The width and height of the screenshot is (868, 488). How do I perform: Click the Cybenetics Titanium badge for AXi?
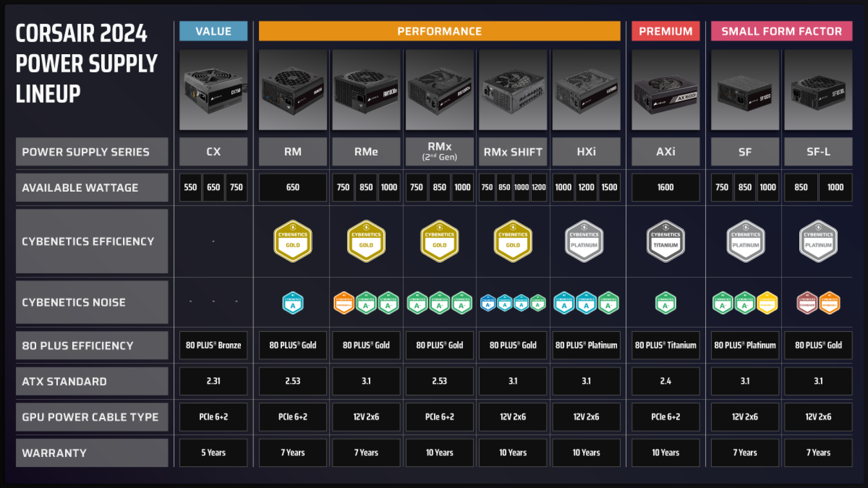pos(665,241)
